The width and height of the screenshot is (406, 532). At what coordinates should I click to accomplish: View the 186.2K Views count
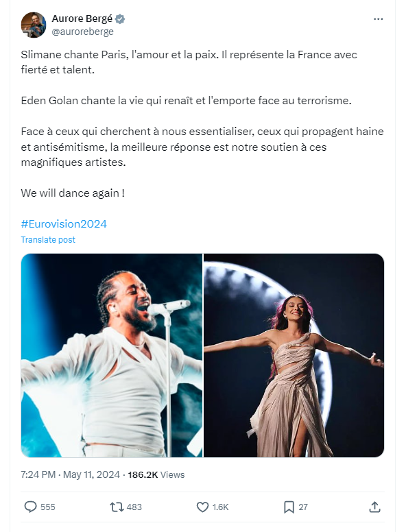pos(156,474)
